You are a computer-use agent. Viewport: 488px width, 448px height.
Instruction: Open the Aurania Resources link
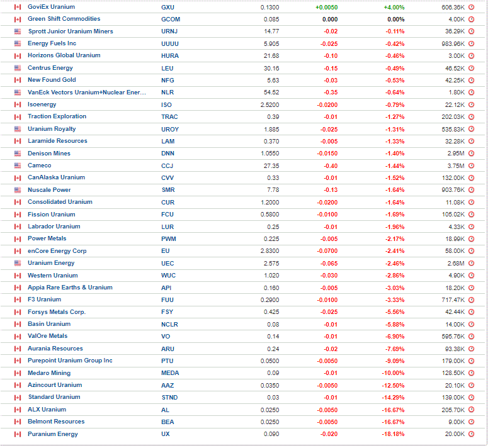click(x=55, y=349)
